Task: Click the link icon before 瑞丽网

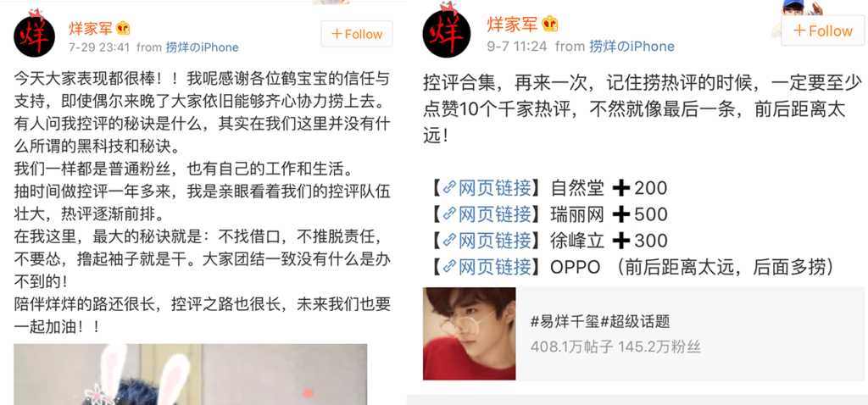Action: 450,214
